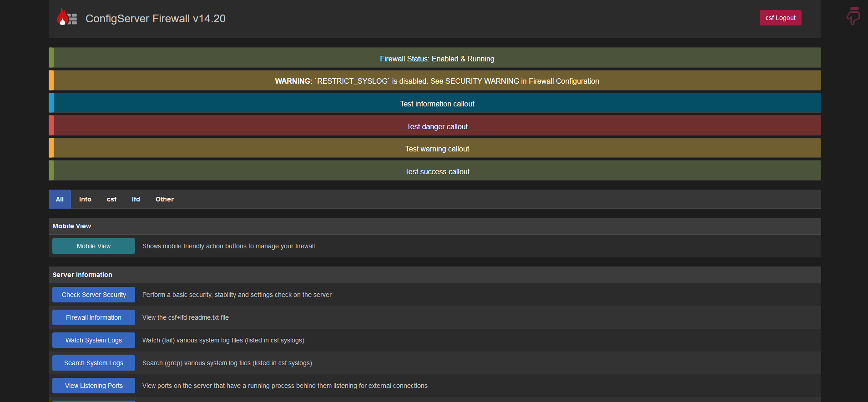Click the ConfigServer Firewall flame logo
The width and height of the screenshot is (868, 402).
point(67,17)
